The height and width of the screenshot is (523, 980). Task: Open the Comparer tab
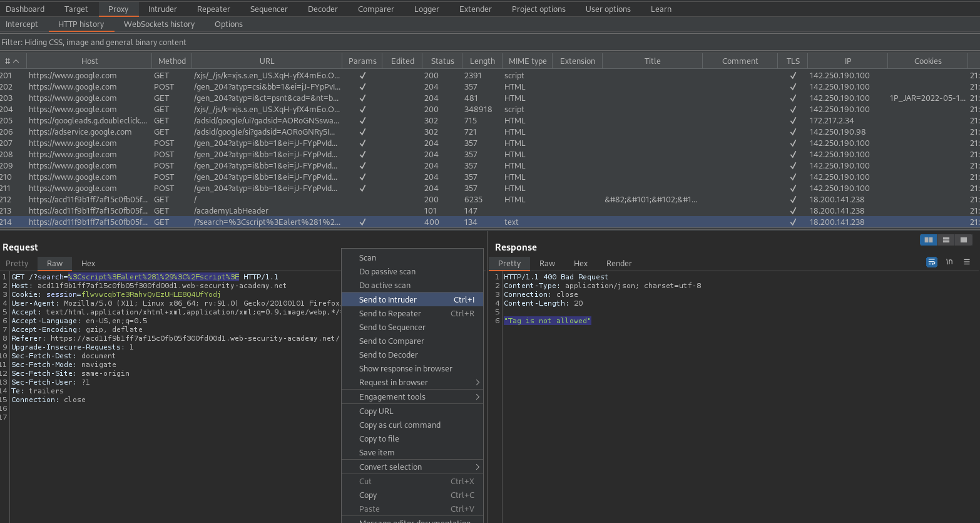(x=376, y=9)
